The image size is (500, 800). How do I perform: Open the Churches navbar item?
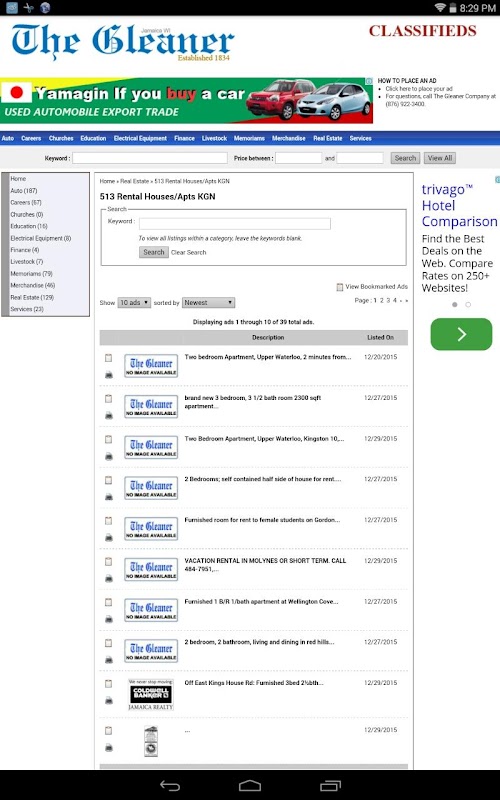click(x=61, y=138)
